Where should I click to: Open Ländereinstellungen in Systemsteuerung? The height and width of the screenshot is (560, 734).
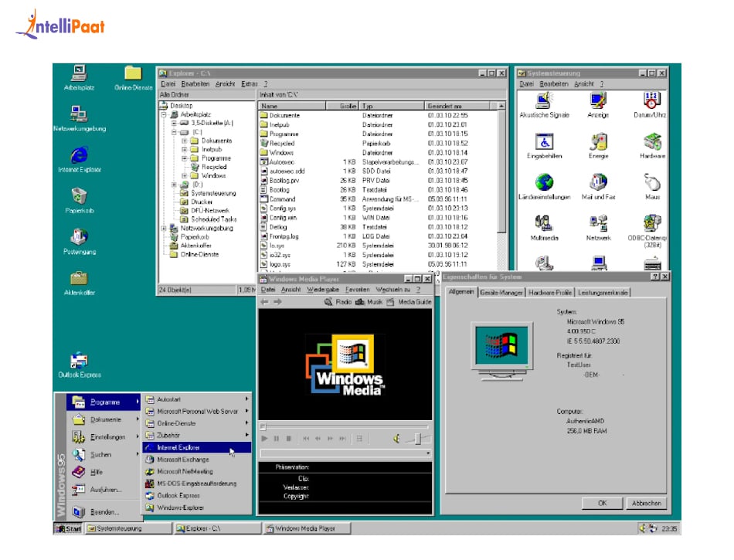pos(544,187)
